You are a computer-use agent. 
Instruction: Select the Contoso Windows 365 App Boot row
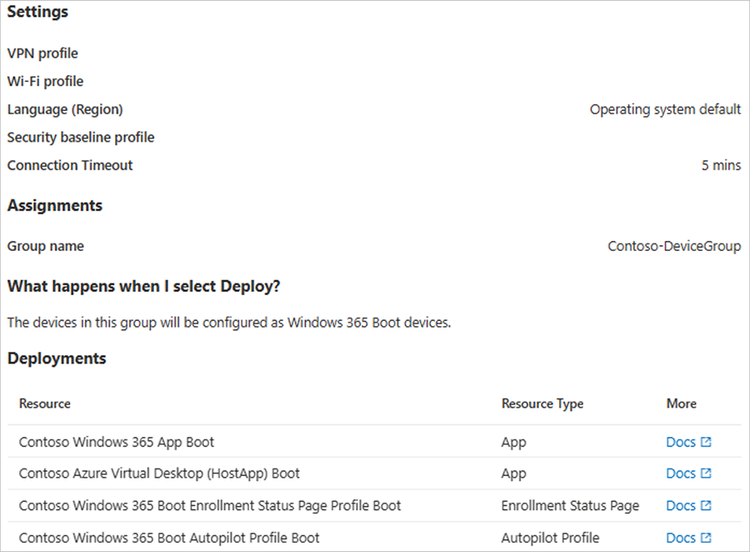point(117,442)
